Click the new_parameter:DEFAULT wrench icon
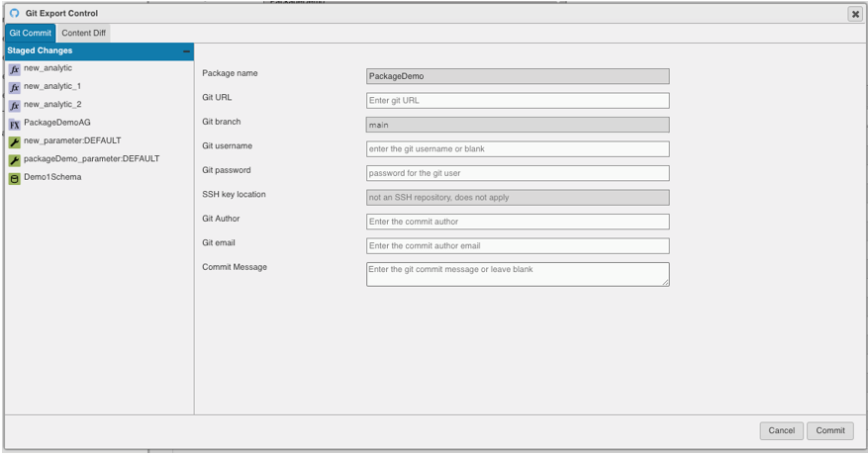 point(15,142)
